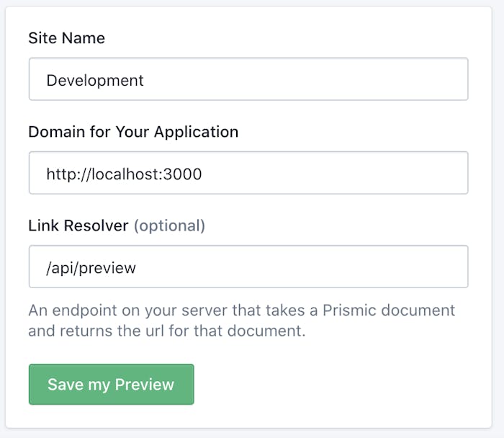Click the Domain for Your Application label

[x=133, y=132]
